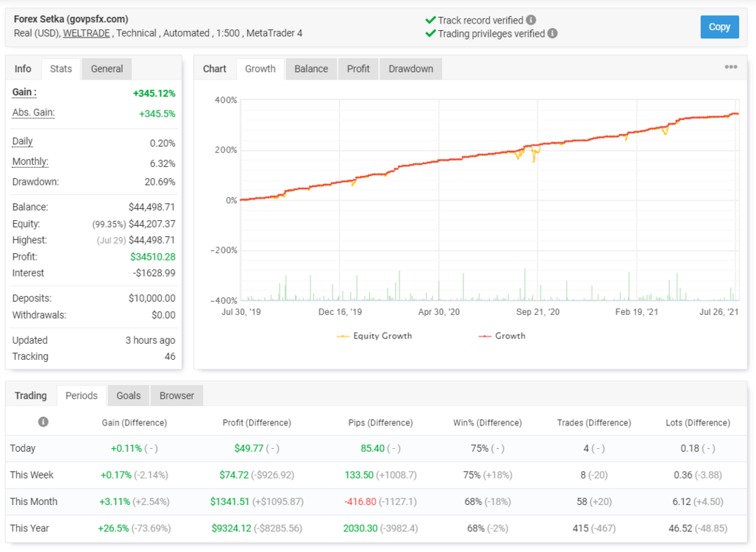Switch to the General tab
756x552 pixels.
point(107,69)
